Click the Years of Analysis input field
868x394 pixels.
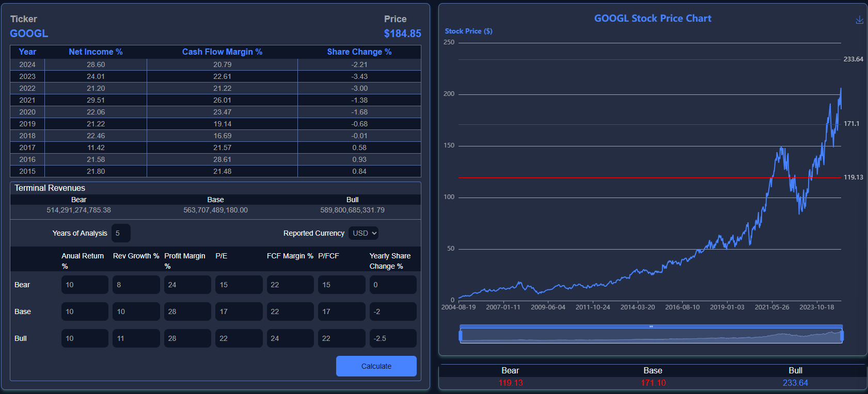click(x=120, y=233)
